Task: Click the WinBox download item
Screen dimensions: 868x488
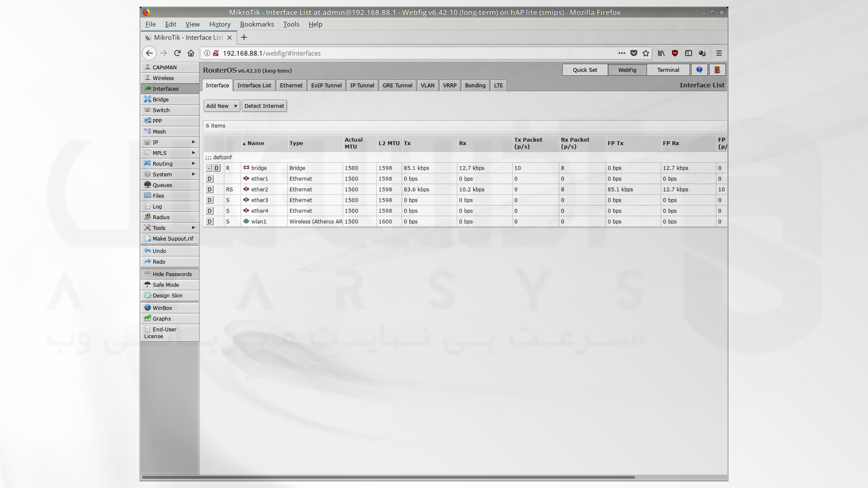Action: (170, 308)
